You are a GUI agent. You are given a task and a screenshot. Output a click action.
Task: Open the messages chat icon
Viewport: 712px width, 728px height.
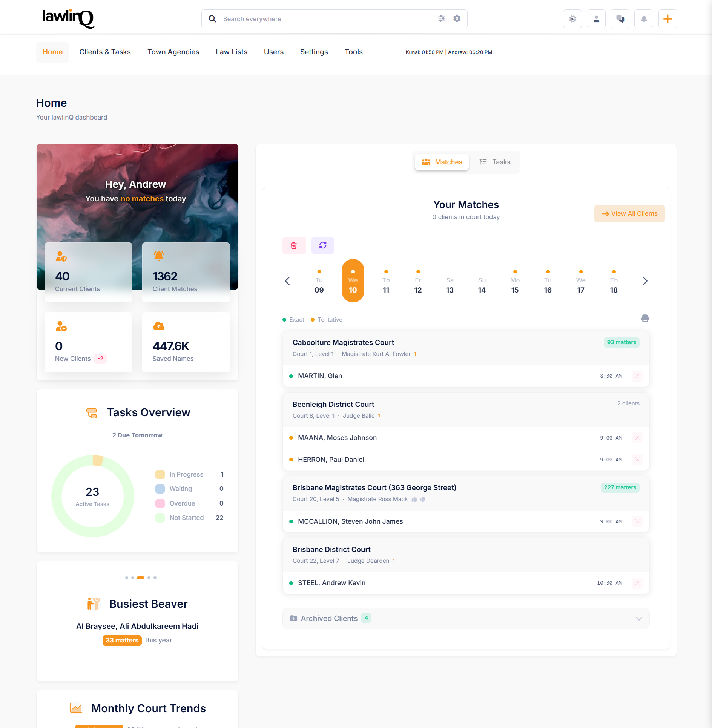(x=620, y=18)
